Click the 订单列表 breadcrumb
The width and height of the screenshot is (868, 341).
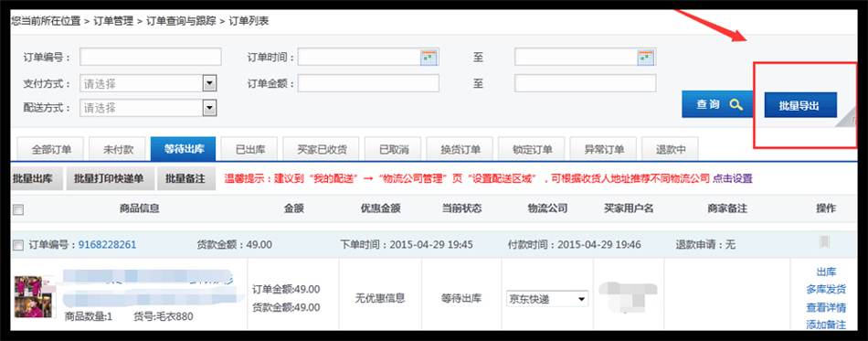[x=249, y=22]
